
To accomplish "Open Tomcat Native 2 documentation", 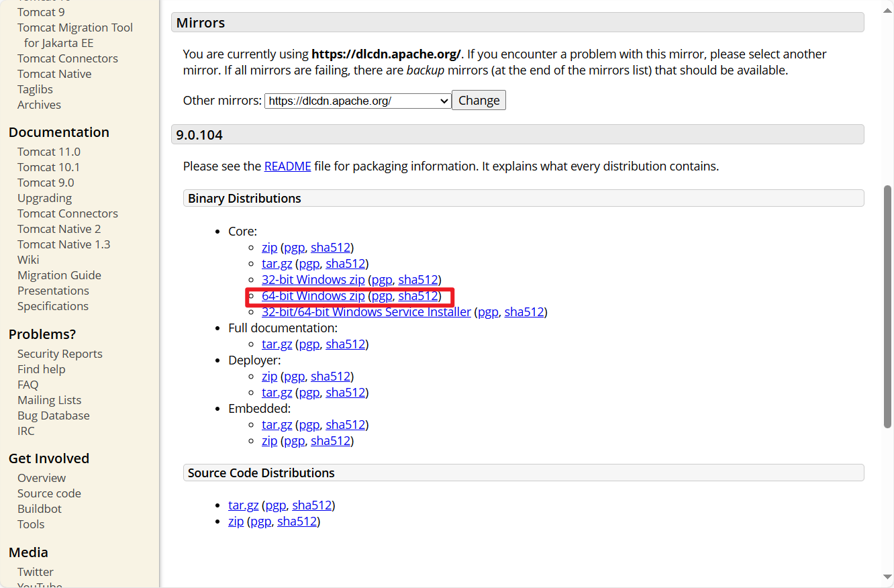I will (59, 229).
